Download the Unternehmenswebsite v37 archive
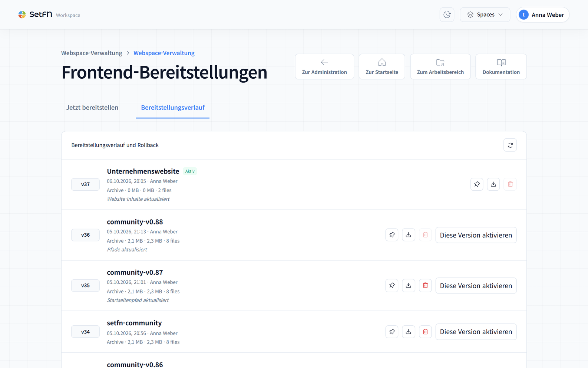 tap(493, 184)
